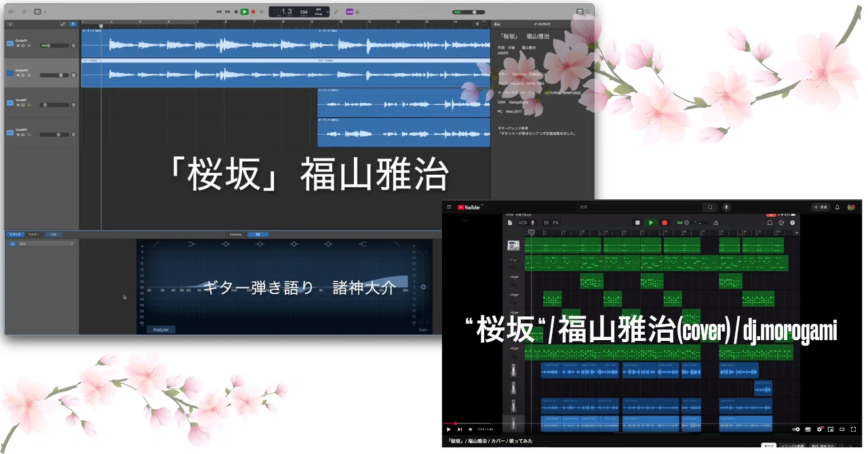The image size is (868, 454).
Task: Adjust the GarageBand master volume slider
Action: (x=469, y=12)
